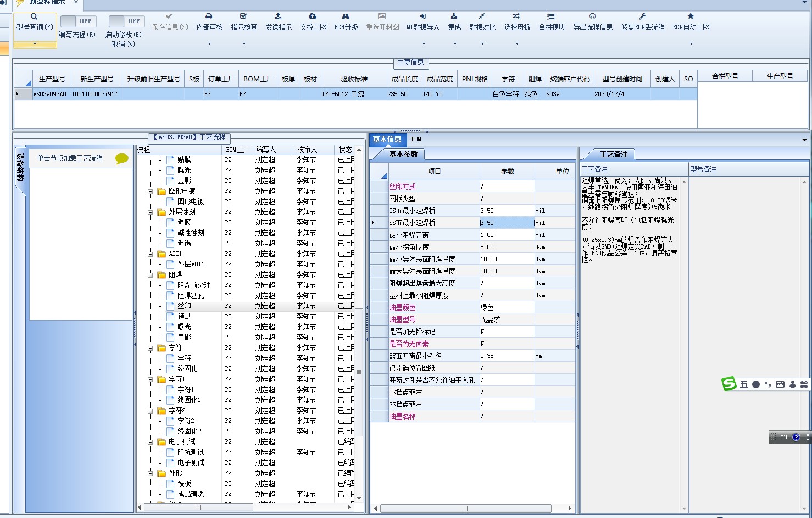Viewport: 812px width, 518px height.
Task: Click the ECN升级 icon
Action: [x=346, y=16]
